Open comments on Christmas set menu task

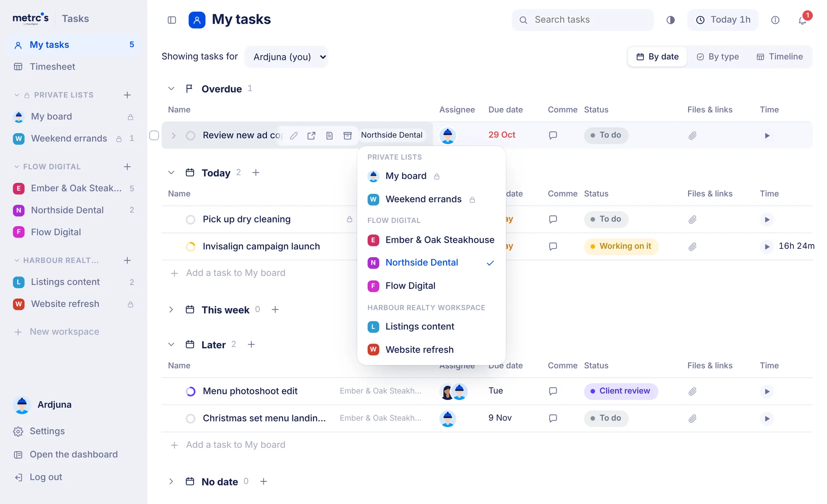[553, 418]
